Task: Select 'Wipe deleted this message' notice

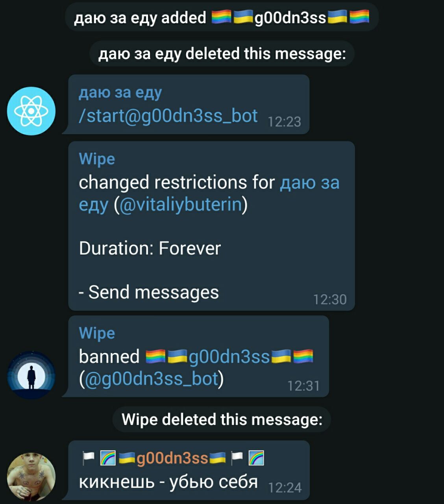Action: coord(222,419)
